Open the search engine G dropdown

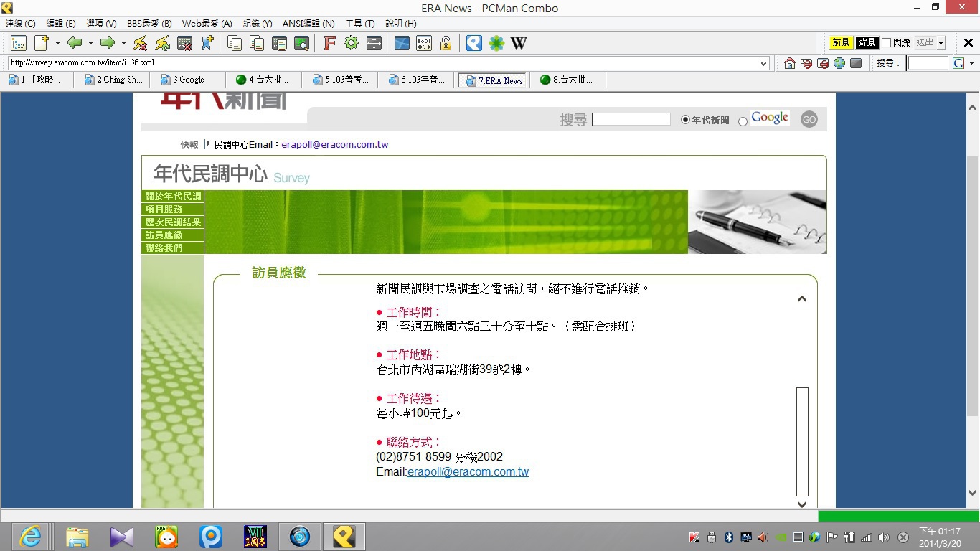972,63
